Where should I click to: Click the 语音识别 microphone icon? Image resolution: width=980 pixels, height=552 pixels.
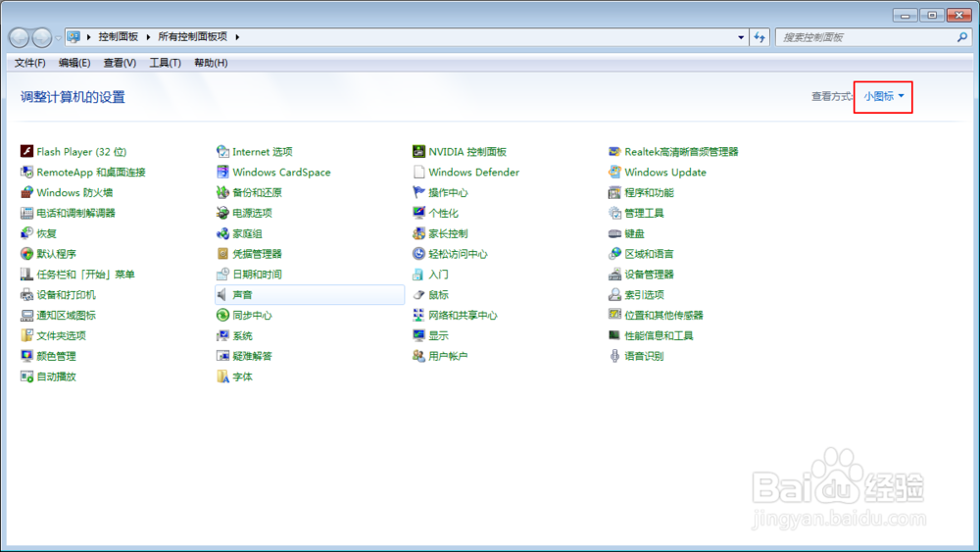tap(615, 356)
